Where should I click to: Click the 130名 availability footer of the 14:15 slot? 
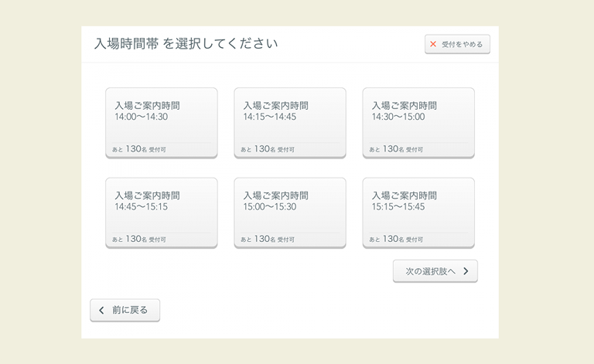click(x=268, y=149)
